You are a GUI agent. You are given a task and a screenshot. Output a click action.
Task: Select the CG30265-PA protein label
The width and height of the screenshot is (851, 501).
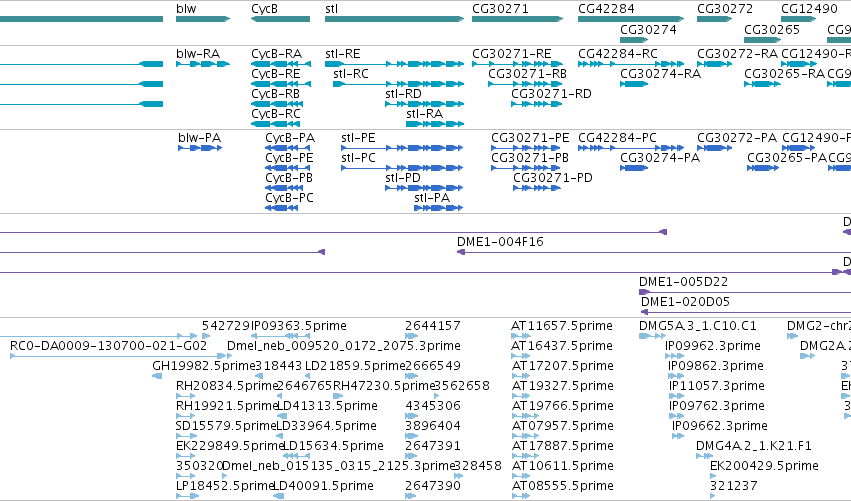[x=787, y=158]
